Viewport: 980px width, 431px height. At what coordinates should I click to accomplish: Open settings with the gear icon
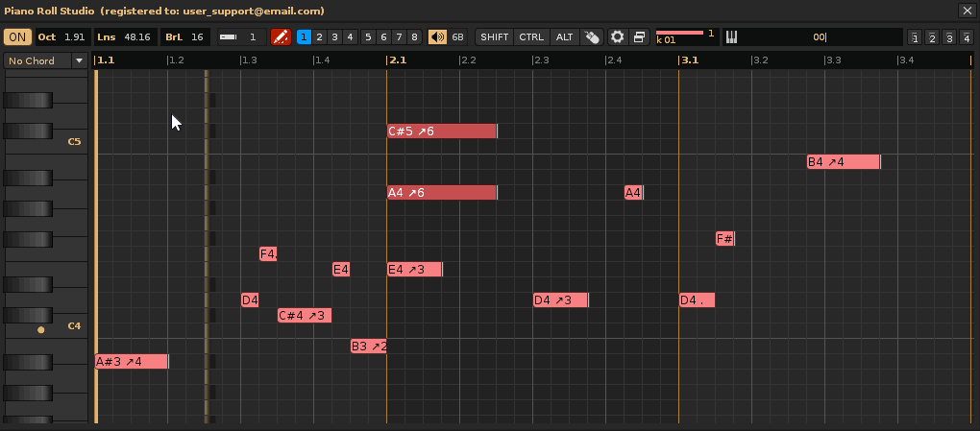[x=618, y=37]
